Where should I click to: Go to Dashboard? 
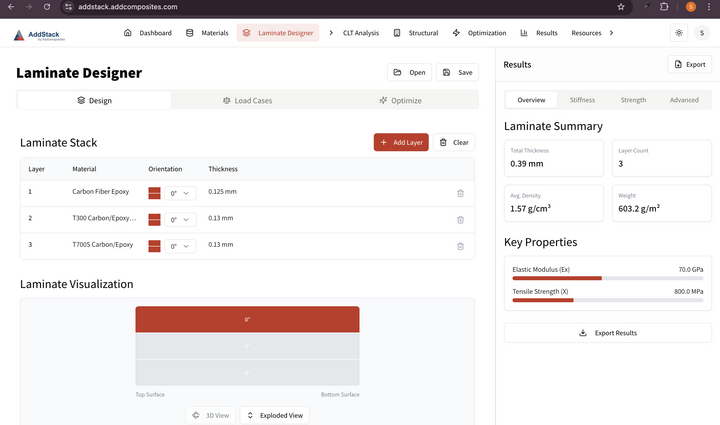coord(147,33)
